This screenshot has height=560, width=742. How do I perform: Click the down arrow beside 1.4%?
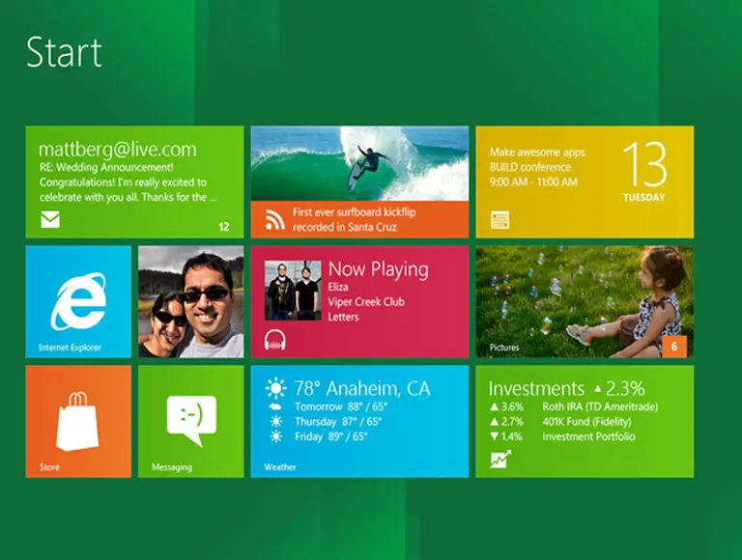495,436
